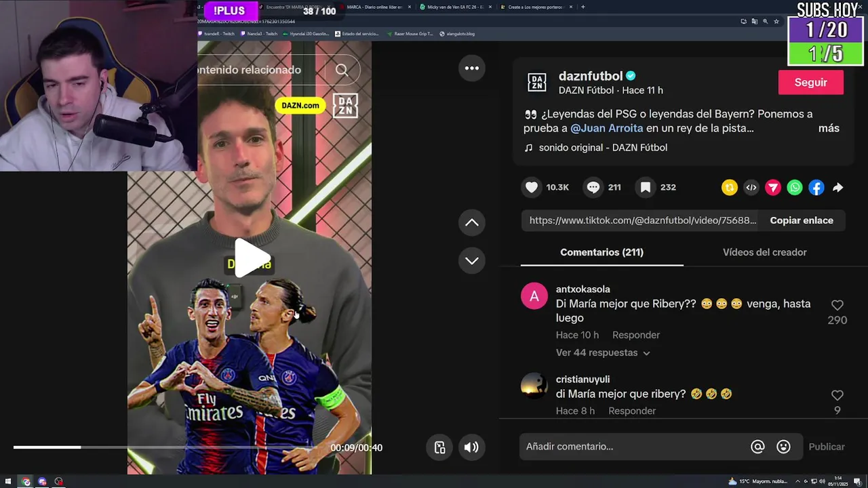Send to friends via red paper-plane icon
The height and width of the screenshot is (488, 868).
pos(773,188)
